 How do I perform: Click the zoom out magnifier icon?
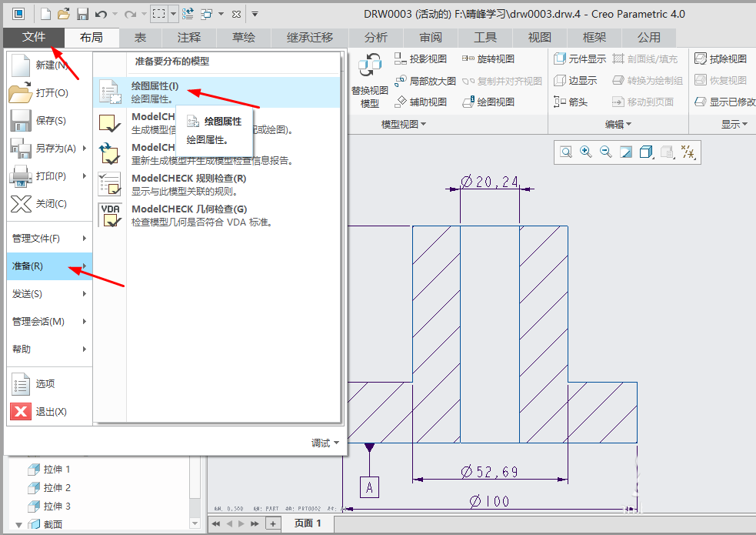pyautogui.click(x=605, y=152)
